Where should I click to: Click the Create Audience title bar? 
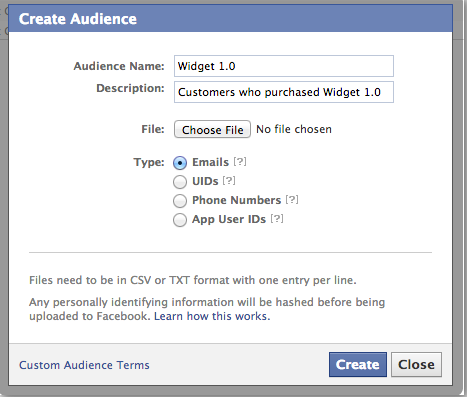point(230,18)
